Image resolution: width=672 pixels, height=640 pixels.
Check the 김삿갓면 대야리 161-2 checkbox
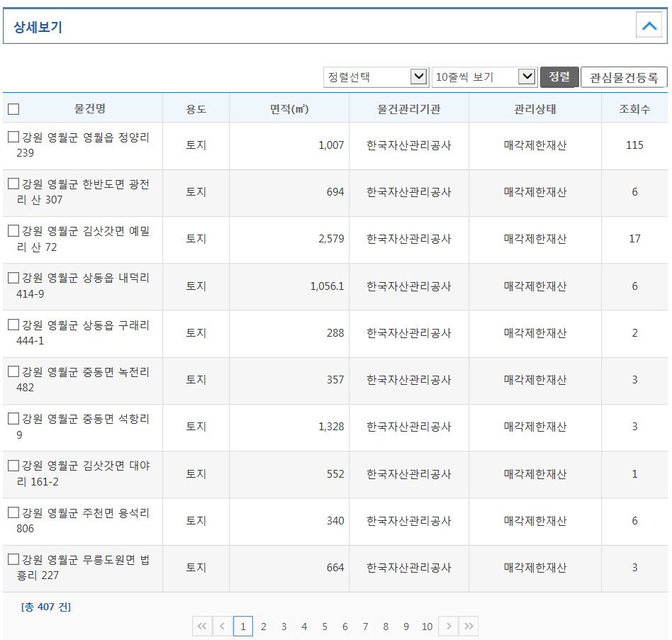tap(13, 465)
